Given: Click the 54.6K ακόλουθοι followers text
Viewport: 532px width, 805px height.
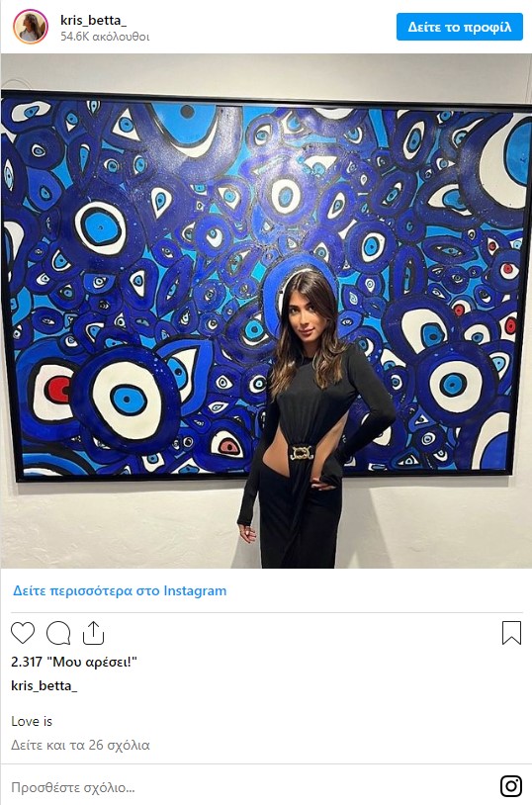Looking at the screenshot, I should 105,37.
